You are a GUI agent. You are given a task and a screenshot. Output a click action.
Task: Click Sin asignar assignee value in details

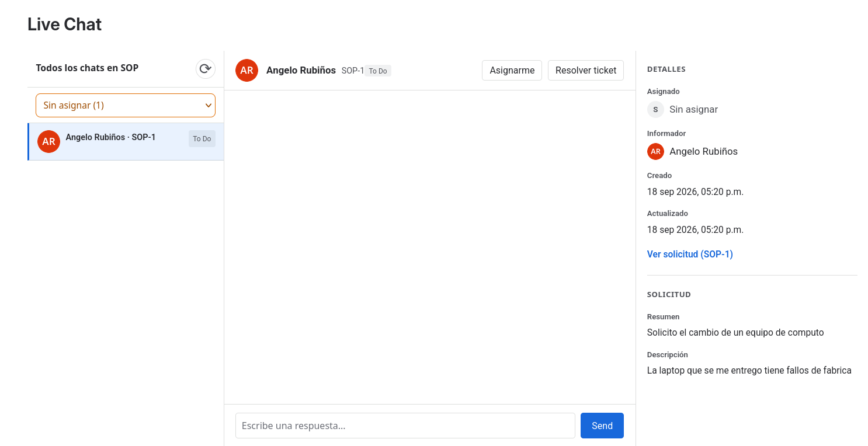click(693, 109)
